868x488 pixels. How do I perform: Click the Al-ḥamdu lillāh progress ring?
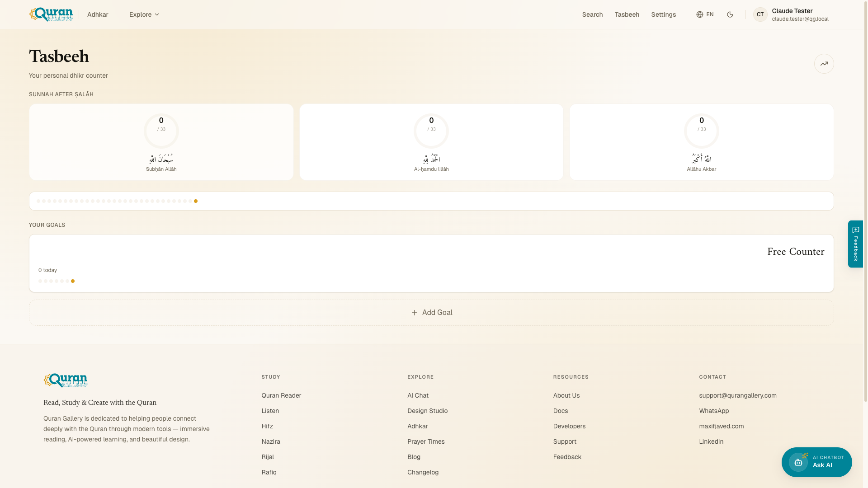point(431,131)
